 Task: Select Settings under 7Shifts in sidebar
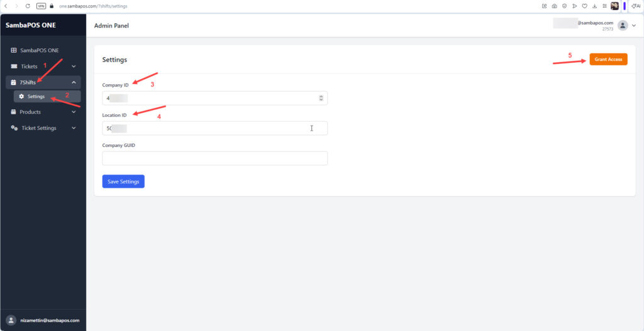point(36,97)
